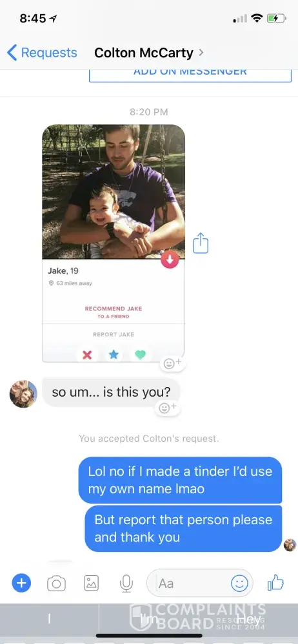Select the "I'm" keyboard suggestion
The image size is (298, 644).
[149, 619]
